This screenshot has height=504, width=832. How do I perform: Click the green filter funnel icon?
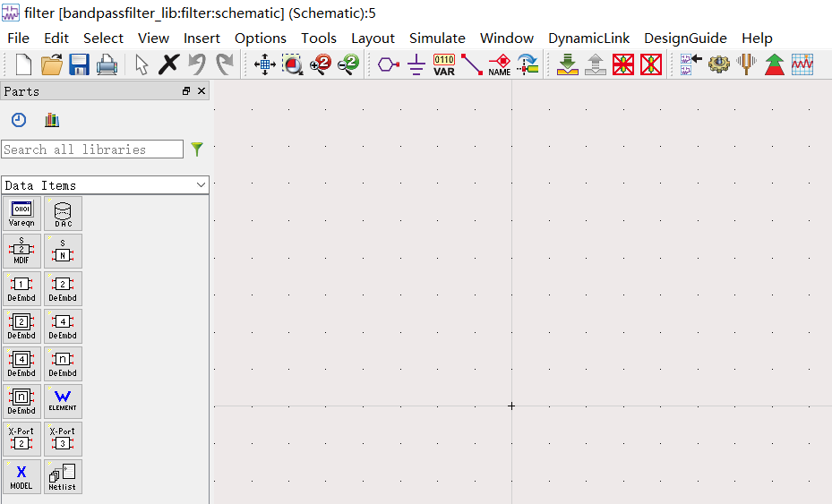click(x=197, y=149)
